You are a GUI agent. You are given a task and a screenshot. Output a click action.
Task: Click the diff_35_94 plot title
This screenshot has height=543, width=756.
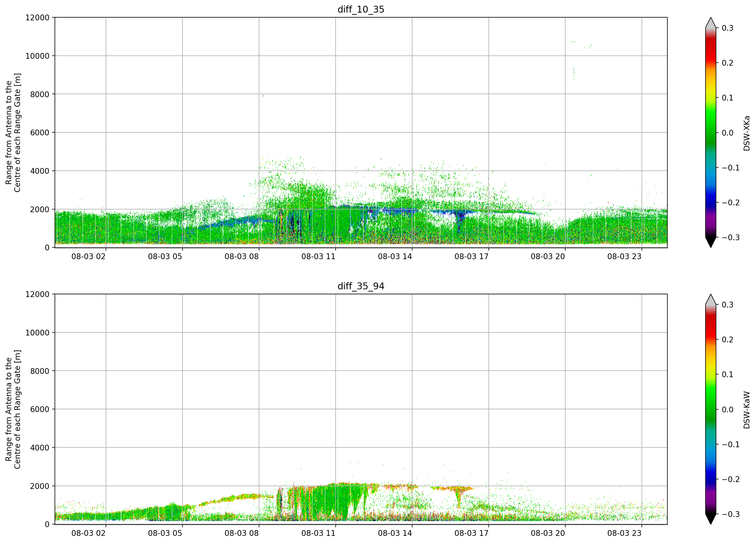[361, 286]
